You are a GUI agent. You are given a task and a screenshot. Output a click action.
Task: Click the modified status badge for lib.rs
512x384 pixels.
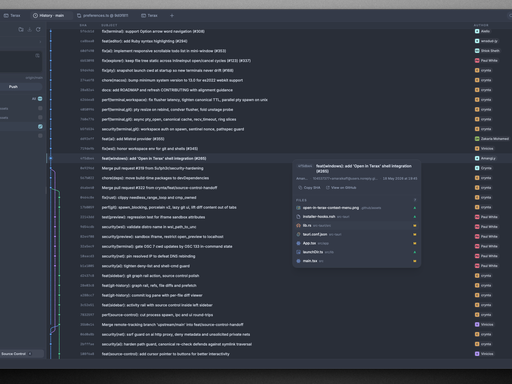pyautogui.click(x=415, y=226)
